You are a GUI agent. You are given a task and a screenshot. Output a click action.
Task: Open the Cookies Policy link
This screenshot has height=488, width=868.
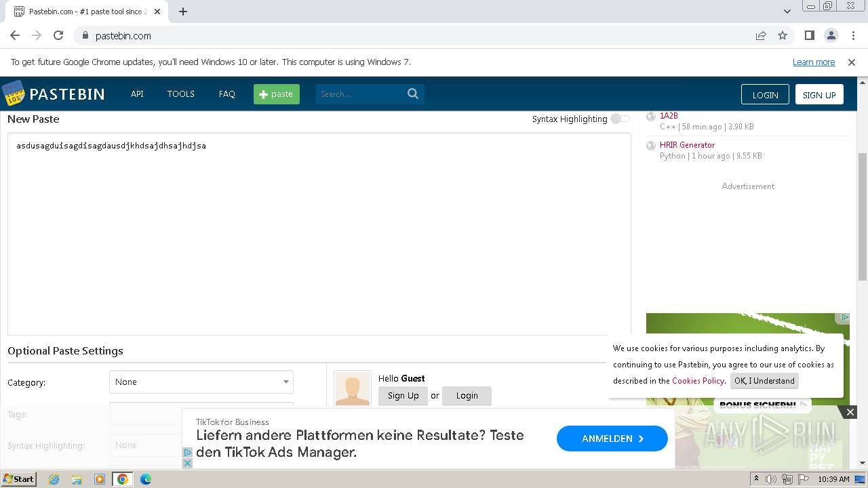pyautogui.click(x=698, y=381)
